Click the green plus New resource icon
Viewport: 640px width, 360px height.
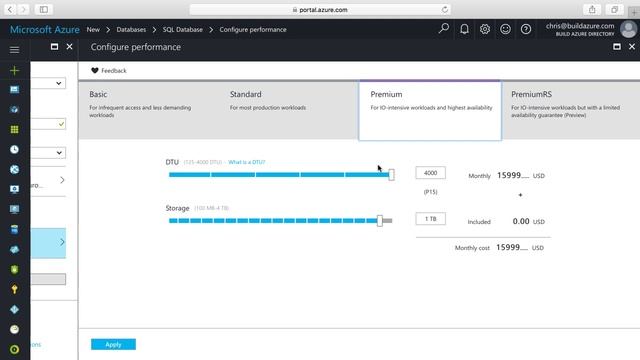pyautogui.click(x=14, y=70)
